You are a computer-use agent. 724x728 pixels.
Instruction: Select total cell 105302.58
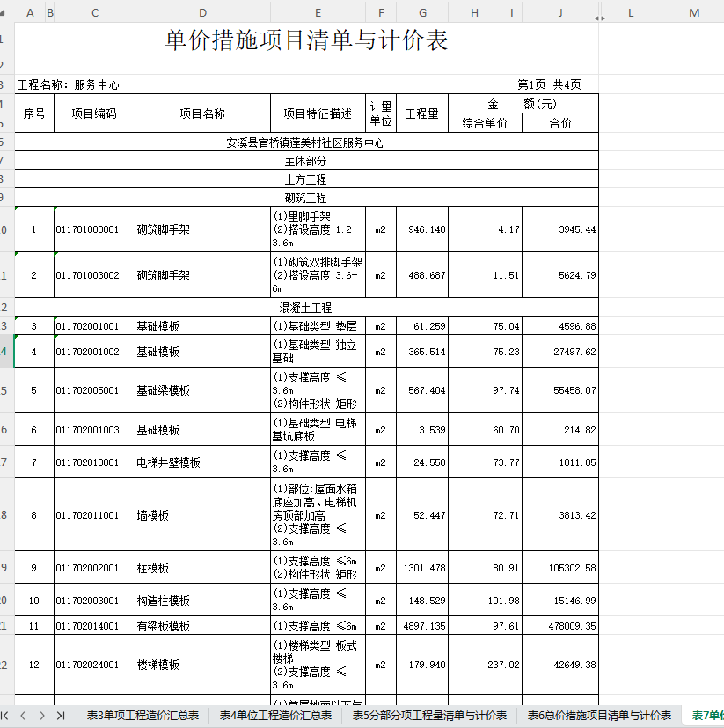[x=560, y=568]
